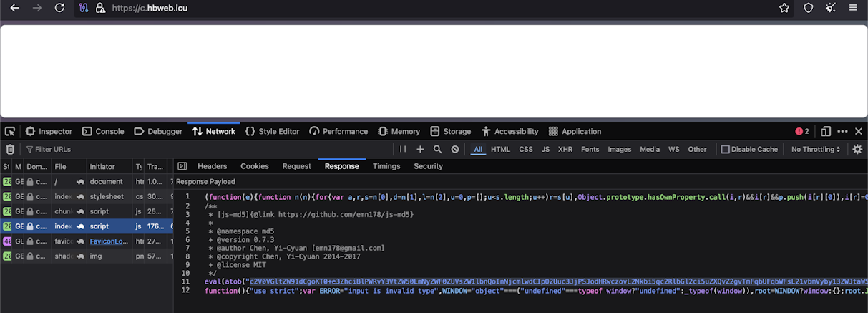Screen dimensions: 868x313
Task: Open DevTools customize menu (three dots)
Action: coord(842,132)
